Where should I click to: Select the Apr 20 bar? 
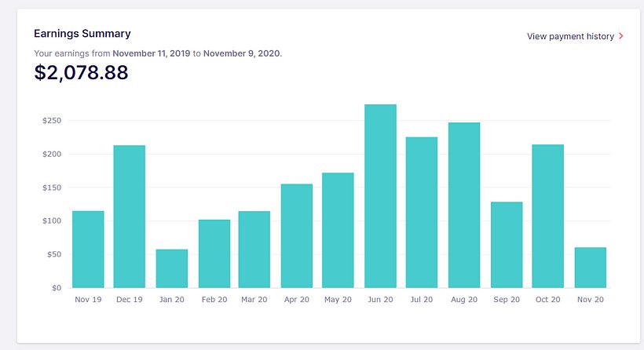click(297, 235)
